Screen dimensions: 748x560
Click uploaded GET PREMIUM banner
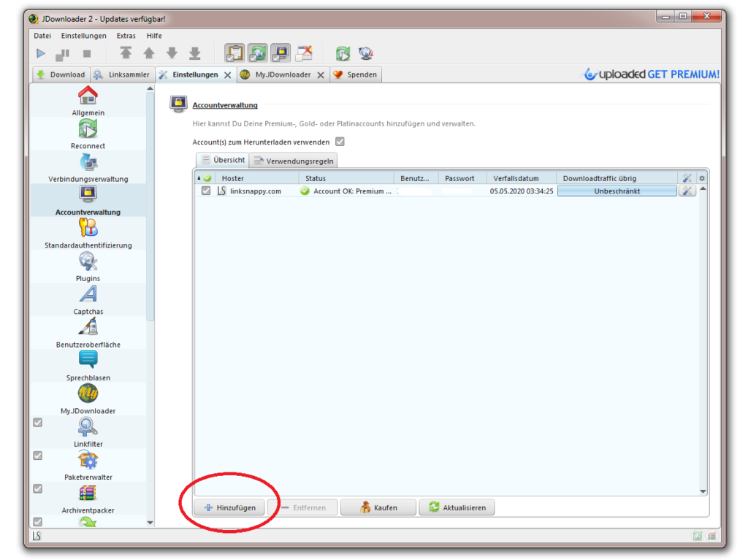click(x=652, y=74)
